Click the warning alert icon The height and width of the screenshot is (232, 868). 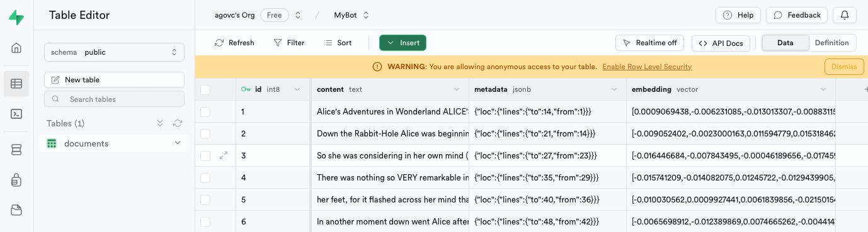(377, 67)
